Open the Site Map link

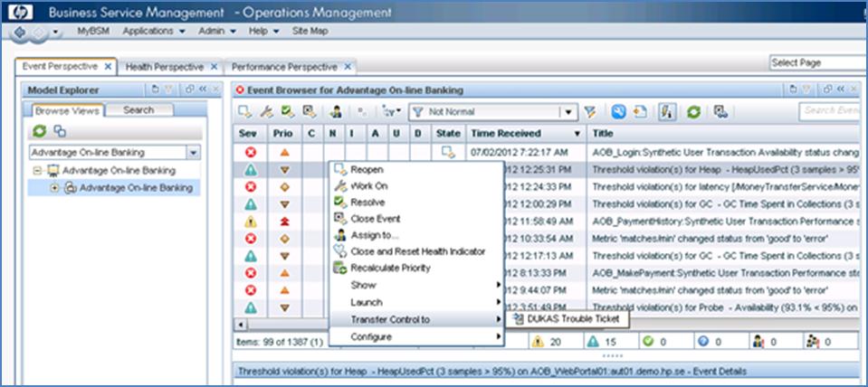(x=310, y=31)
